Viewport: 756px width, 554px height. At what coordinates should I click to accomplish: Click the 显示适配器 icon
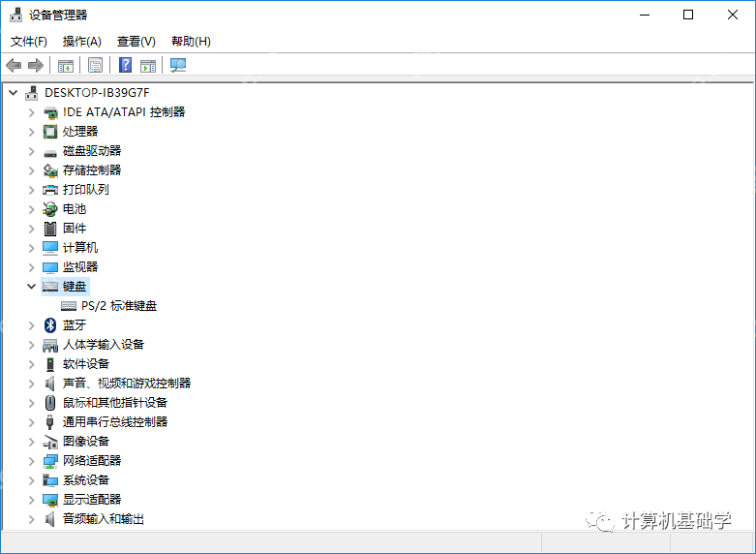tap(50, 500)
